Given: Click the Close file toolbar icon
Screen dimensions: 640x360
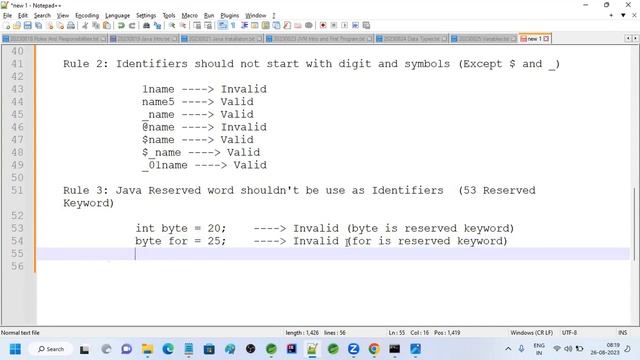Looking at the screenshot, I should [49, 25].
